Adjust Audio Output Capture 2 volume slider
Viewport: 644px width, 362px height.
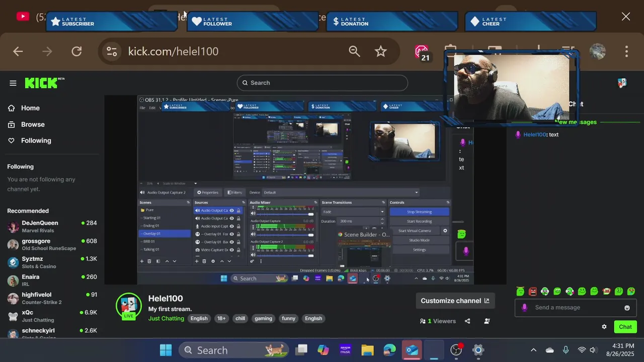click(284, 255)
